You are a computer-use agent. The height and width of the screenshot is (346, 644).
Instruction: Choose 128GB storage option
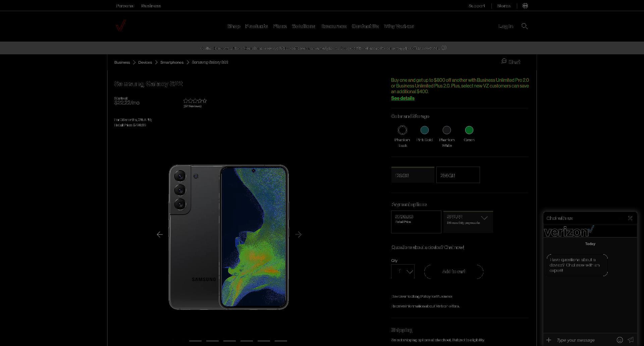coord(413,175)
